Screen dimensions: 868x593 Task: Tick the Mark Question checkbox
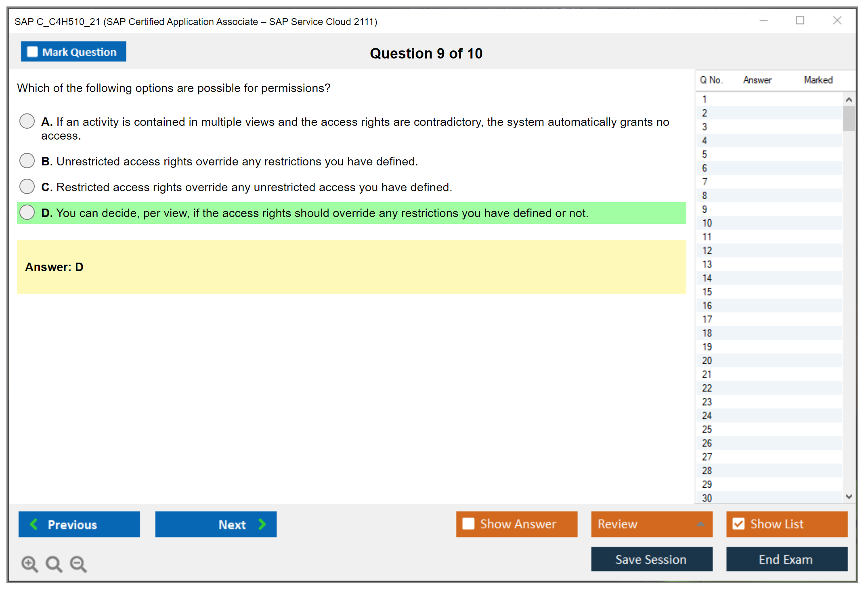pos(32,52)
